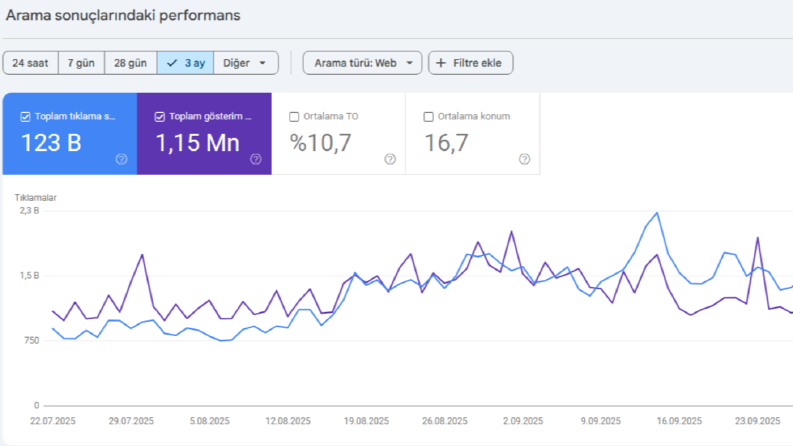Image resolution: width=793 pixels, height=446 pixels.
Task: Open the Diğer date range dropdown
Action: (x=246, y=63)
